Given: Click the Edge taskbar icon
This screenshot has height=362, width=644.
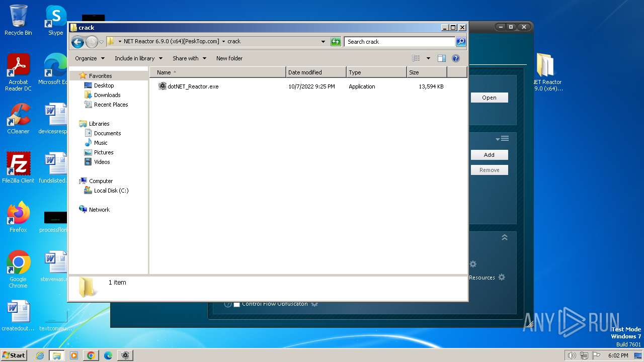Looking at the screenshot, I should 108,355.
